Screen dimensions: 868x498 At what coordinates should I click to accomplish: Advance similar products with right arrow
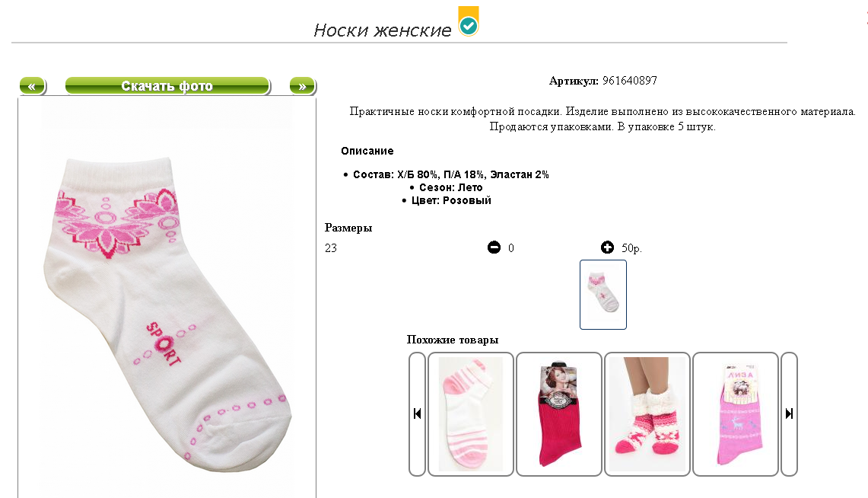789,413
